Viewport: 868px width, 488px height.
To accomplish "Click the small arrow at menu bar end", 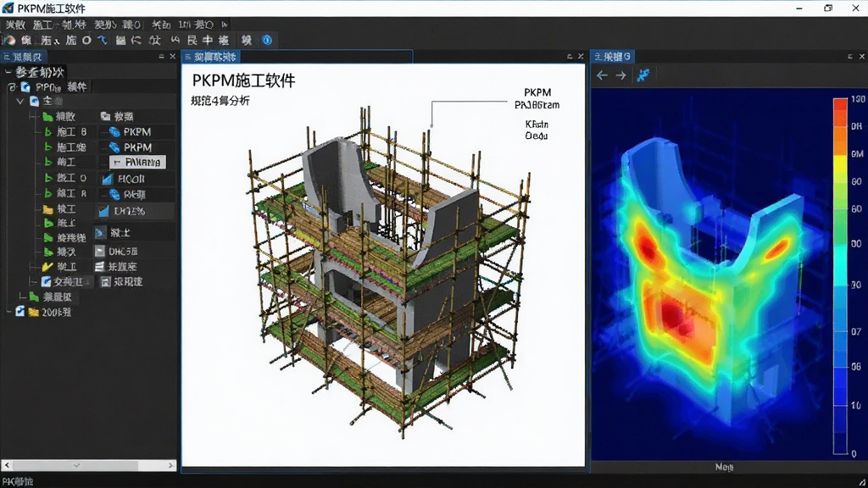I will click(x=224, y=25).
